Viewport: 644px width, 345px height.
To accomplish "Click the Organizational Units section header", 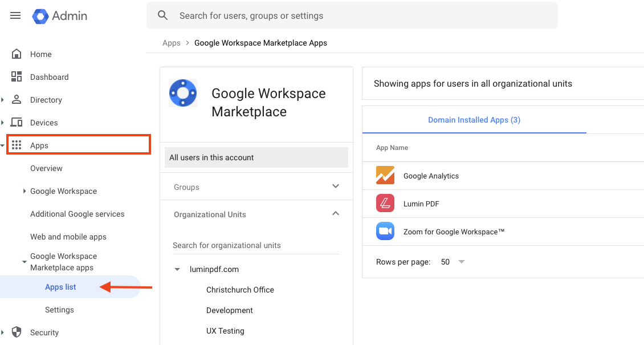I will click(256, 214).
